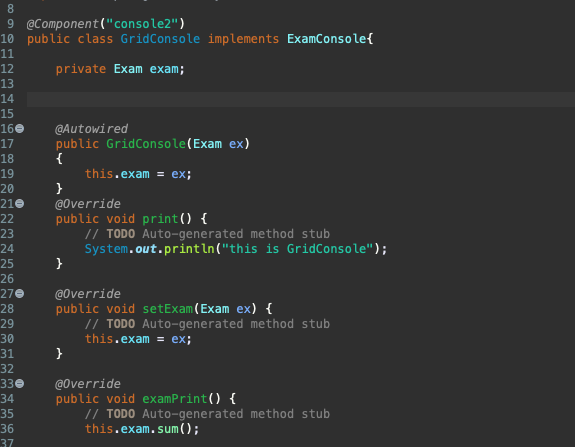Collapse the print method fold at line 21
Image resolution: width=575 pixels, height=447 pixels.
pos(20,204)
